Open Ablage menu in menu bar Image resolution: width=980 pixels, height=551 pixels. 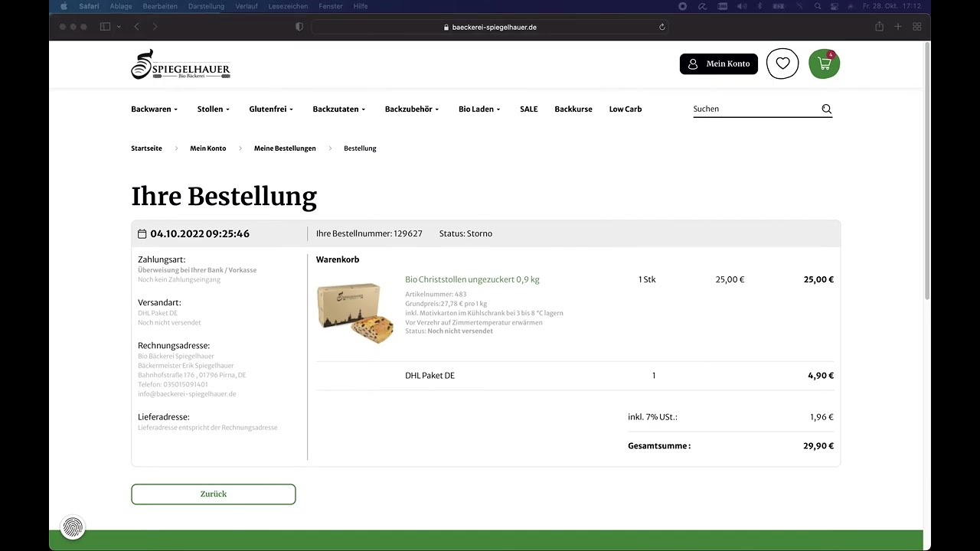point(121,6)
